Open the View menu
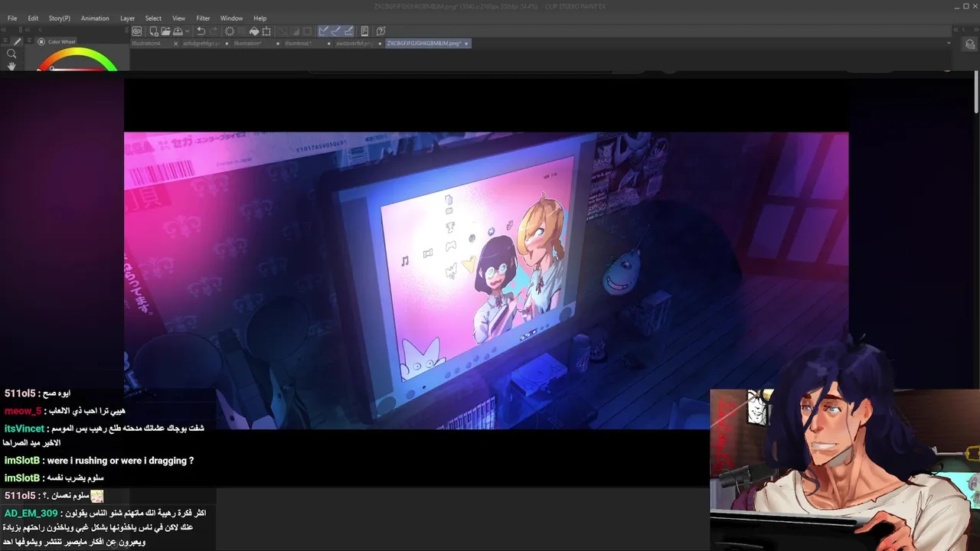 pos(178,18)
